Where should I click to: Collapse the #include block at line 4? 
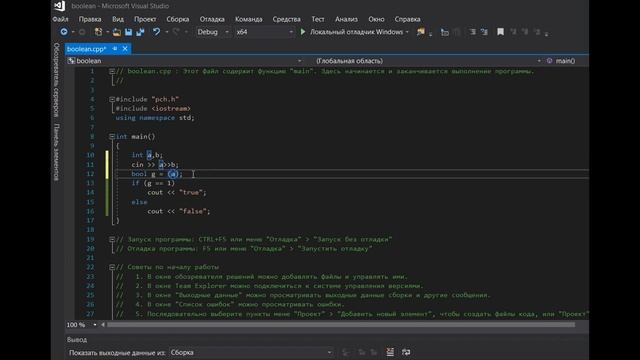(x=112, y=99)
